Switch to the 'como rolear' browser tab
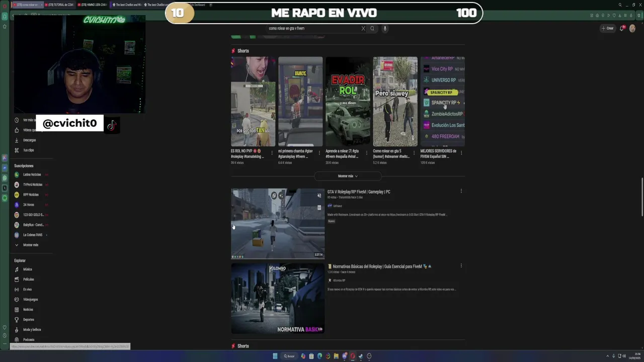The image size is (644, 362). tap(28, 5)
